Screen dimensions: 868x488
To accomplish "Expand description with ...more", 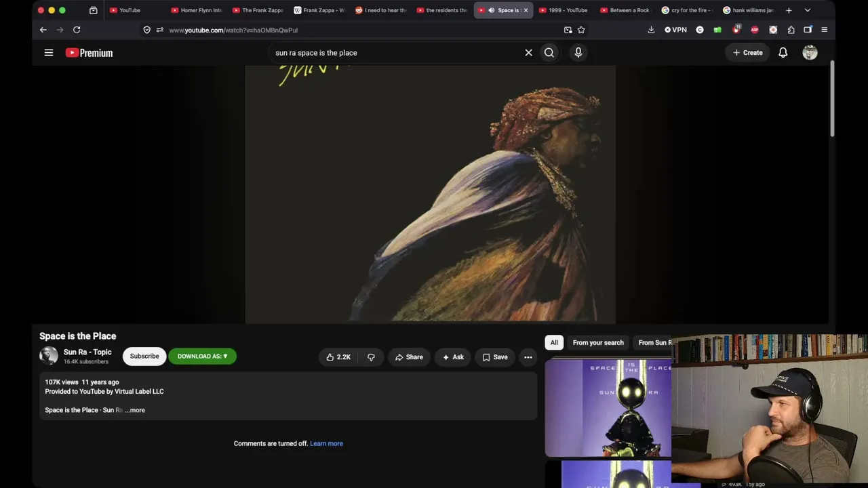I will [135, 410].
